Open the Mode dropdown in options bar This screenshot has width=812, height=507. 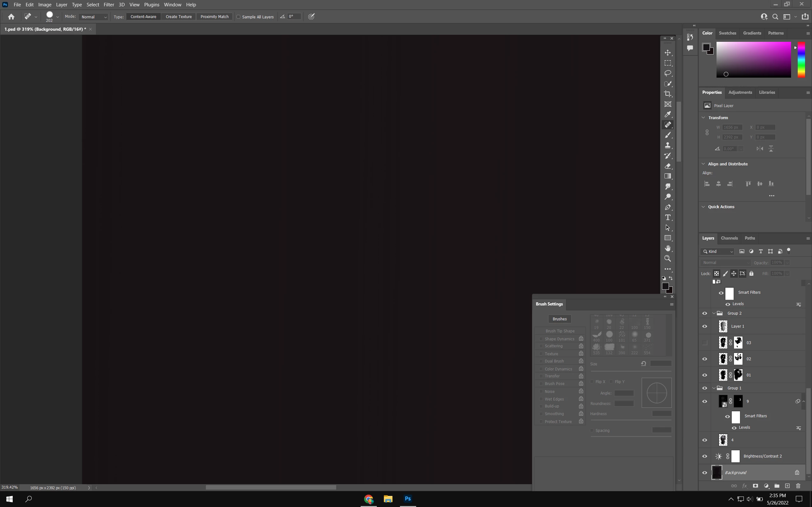(94, 17)
